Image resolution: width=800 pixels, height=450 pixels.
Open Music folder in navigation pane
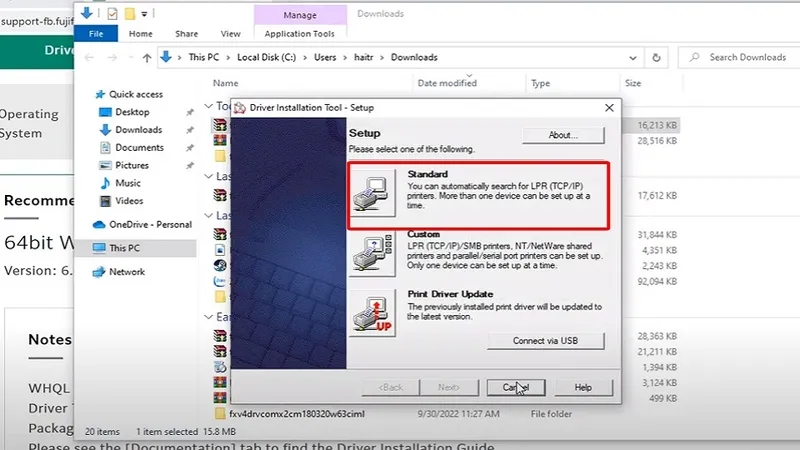click(127, 183)
